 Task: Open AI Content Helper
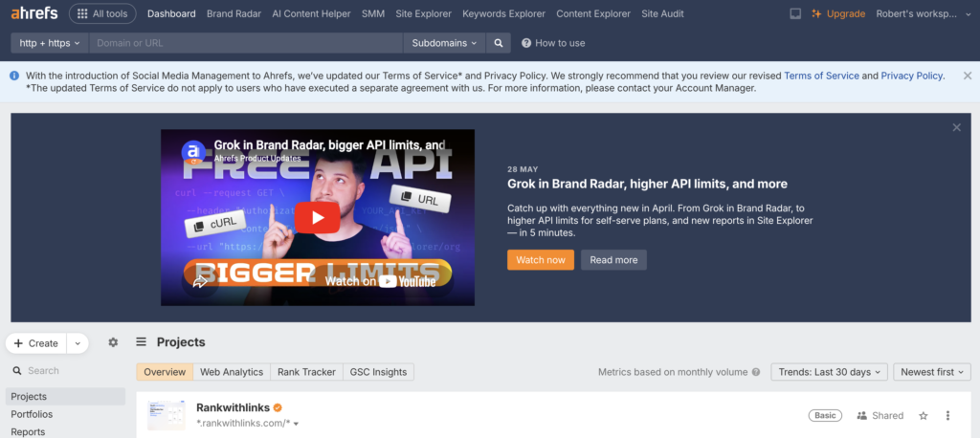click(311, 13)
